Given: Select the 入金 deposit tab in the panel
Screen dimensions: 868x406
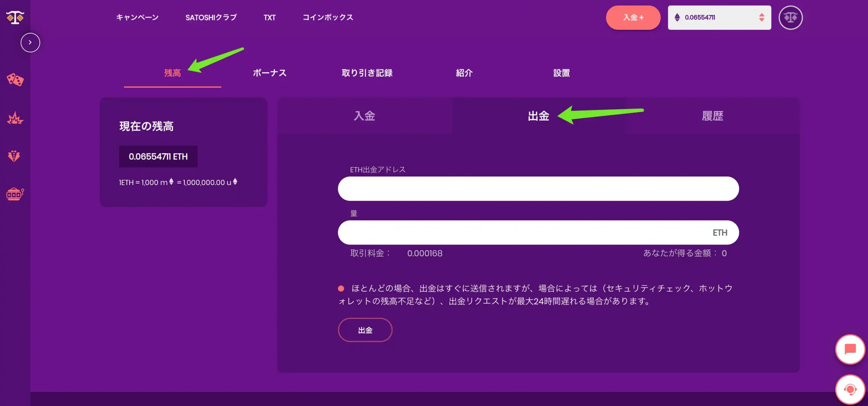Looking at the screenshot, I should click(364, 116).
